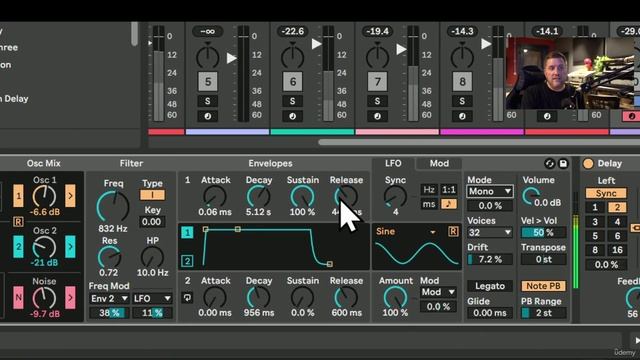The width and height of the screenshot is (640, 360).
Task: Solo track 6
Action: pos(292,101)
